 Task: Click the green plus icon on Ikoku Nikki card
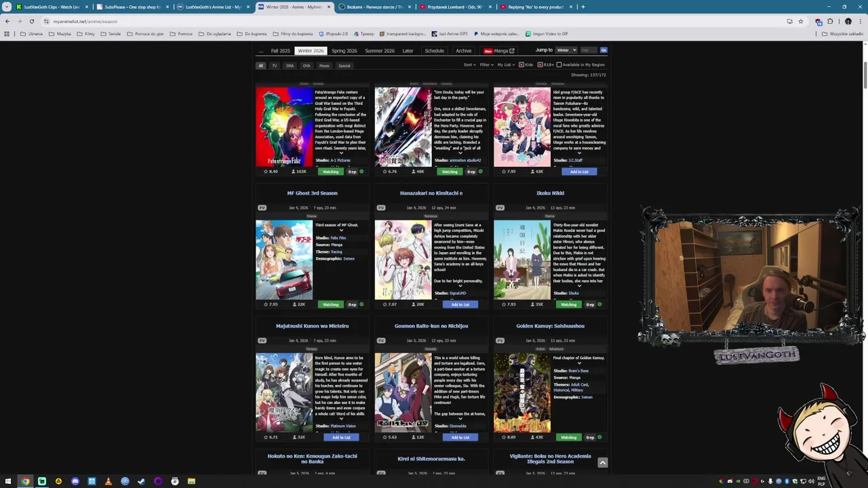(599, 304)
